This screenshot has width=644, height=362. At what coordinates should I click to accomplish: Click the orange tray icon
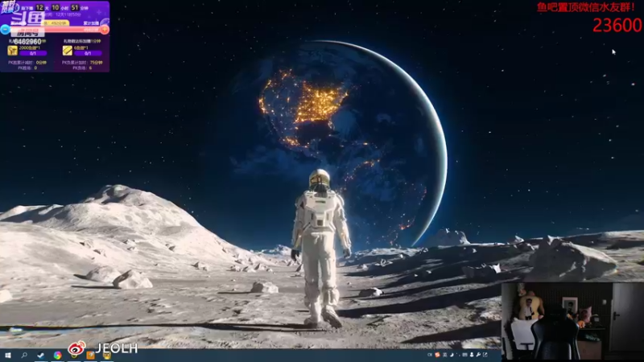click(x=437, y=355)
